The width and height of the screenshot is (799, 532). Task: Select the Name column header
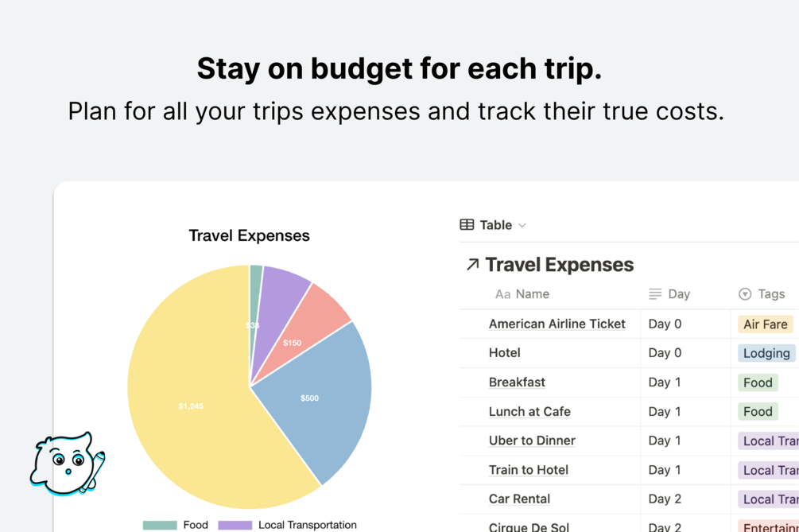[x=532, y=294]
